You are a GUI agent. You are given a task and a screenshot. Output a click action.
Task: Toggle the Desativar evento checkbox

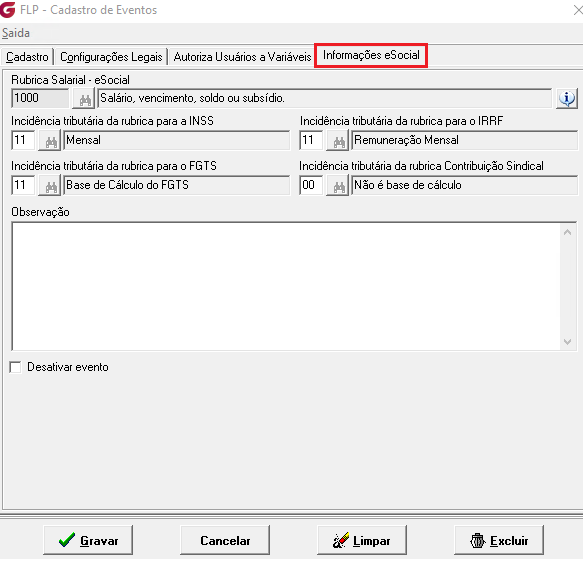click(16, 367)
